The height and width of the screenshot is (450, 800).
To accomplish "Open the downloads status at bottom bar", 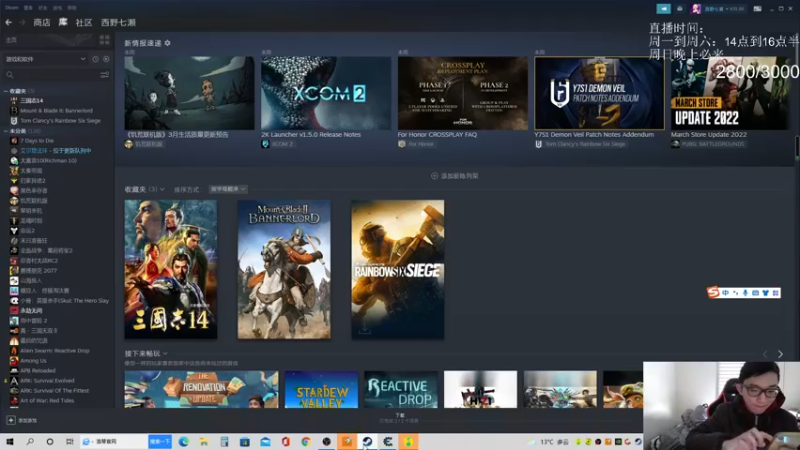I will [x=399, y=418].
